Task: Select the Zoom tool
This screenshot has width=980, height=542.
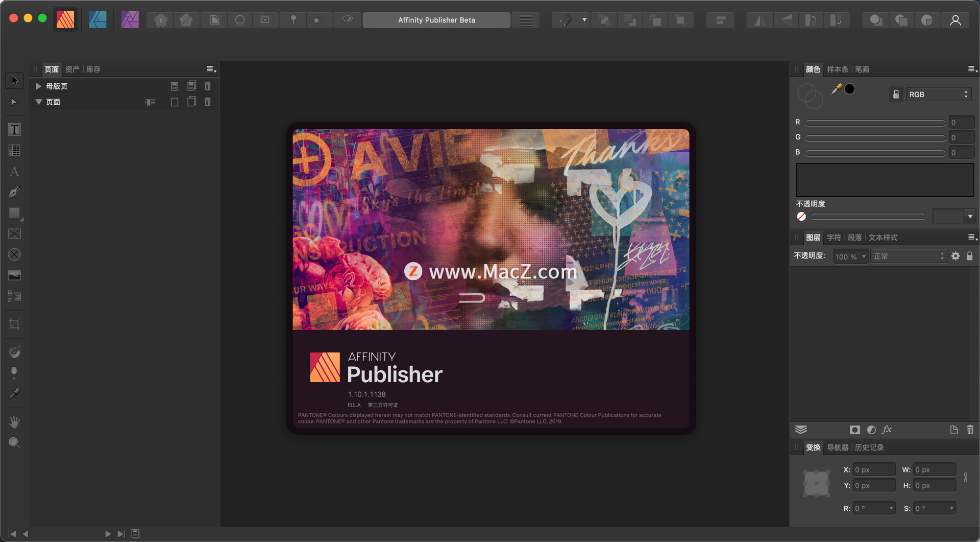Action: [14, 443]
